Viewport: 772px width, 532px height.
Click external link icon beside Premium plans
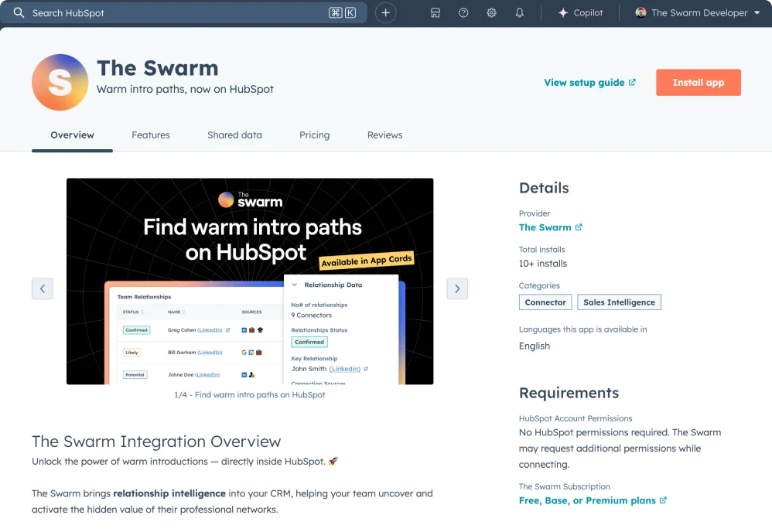pos(663,500)
